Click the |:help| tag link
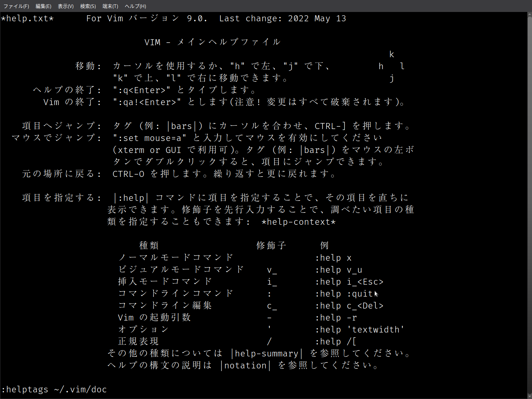Viewport: 532px width, 399px height. [x=131, y=198]
